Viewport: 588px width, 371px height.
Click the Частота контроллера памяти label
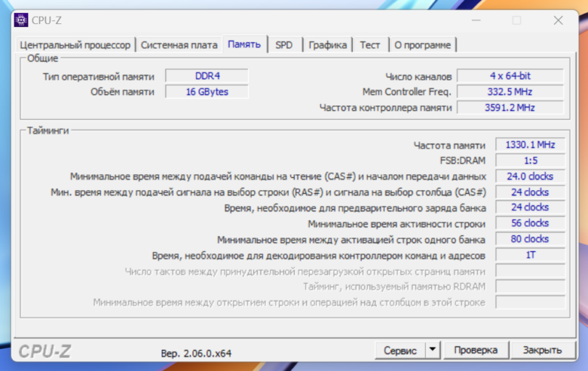pos(385,108)
